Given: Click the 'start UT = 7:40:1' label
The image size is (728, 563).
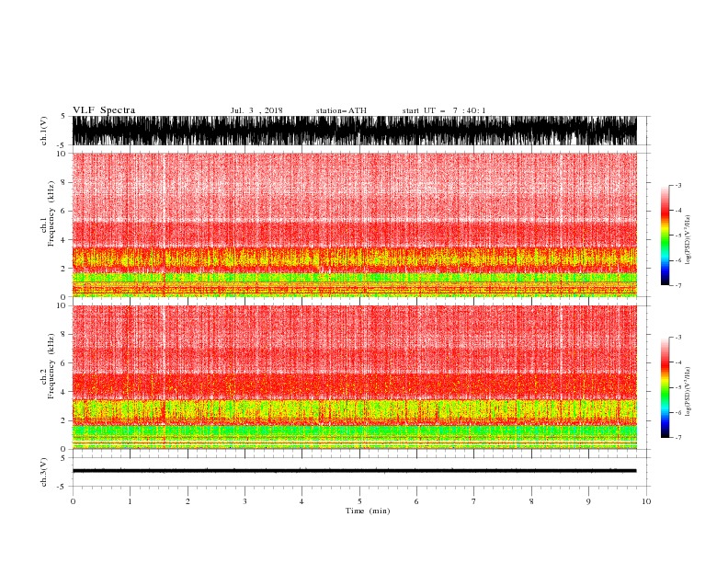Looking at the screenshot, I should [x=444, y=110].
